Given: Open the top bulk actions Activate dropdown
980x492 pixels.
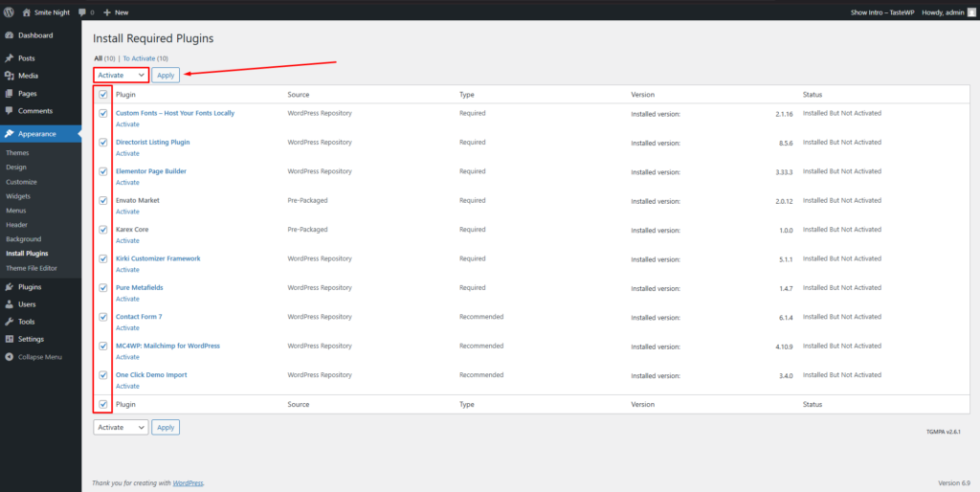Looking at the screenshot, I should pos(121,75).
